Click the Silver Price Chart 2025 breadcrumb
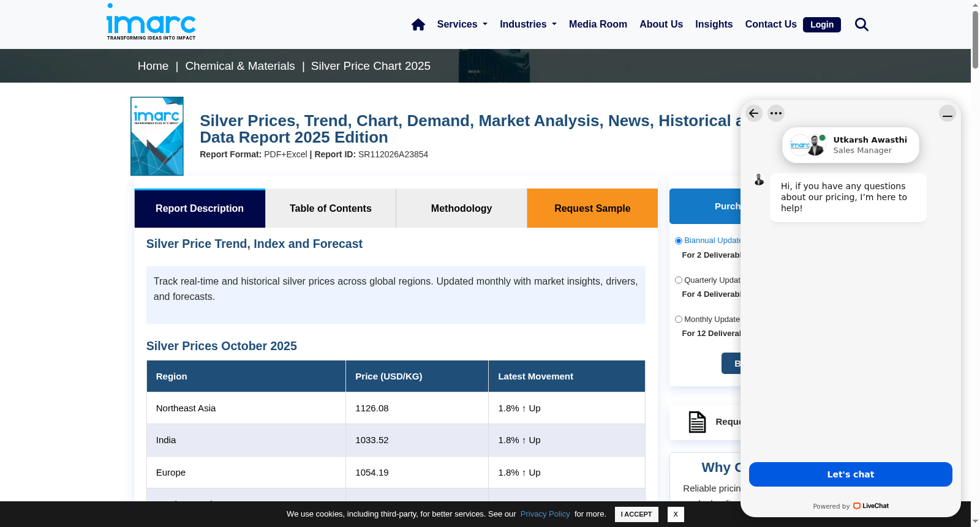 371,66
